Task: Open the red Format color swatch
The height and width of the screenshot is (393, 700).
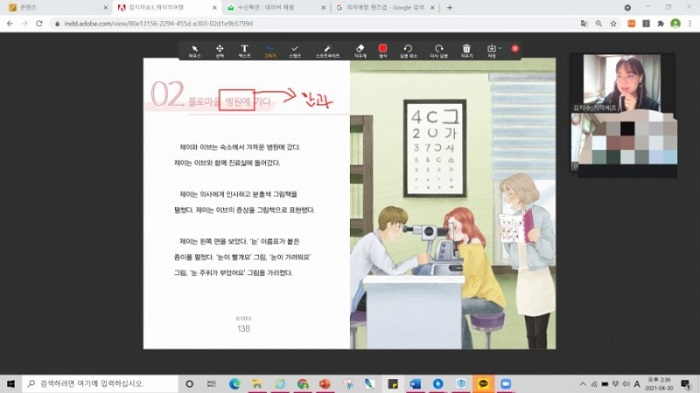Action: (x=383, y=49)
